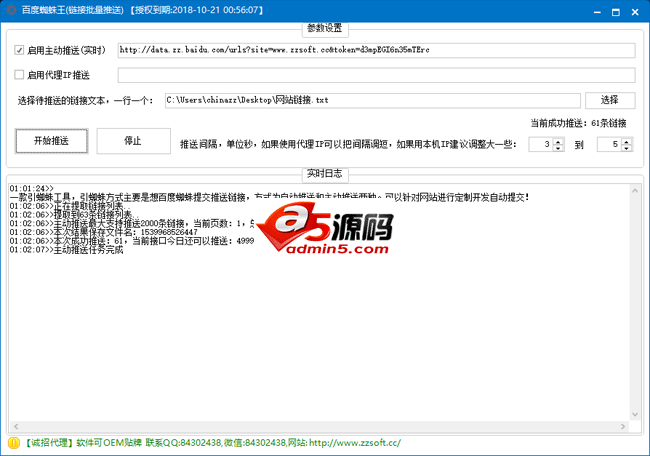Minimize the 百度蜘蛛王 window
Image resolution: width=650 pixels, height=456 pixels.
[597, 12]
